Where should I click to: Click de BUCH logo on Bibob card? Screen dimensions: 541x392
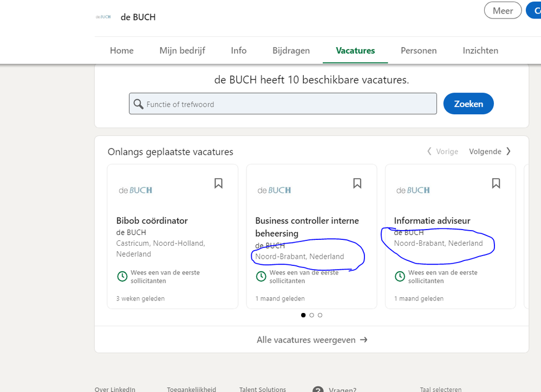pyautogui.click(x=135, y=190)
